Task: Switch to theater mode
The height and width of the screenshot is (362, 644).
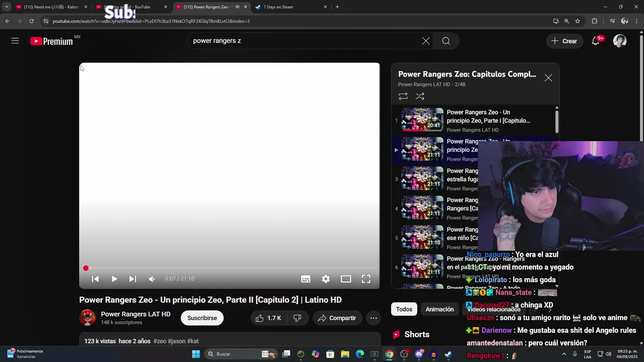Action: pyautogui.click(x=346, y=279)
